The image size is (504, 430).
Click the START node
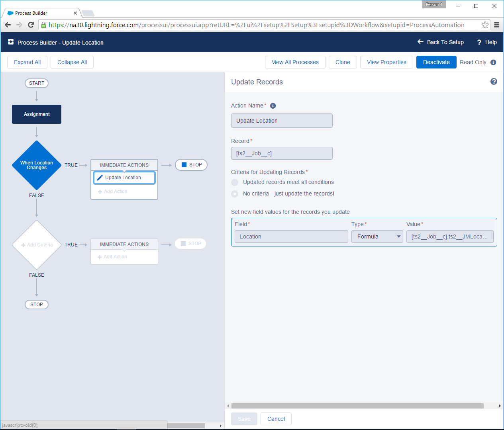(37, 83)
